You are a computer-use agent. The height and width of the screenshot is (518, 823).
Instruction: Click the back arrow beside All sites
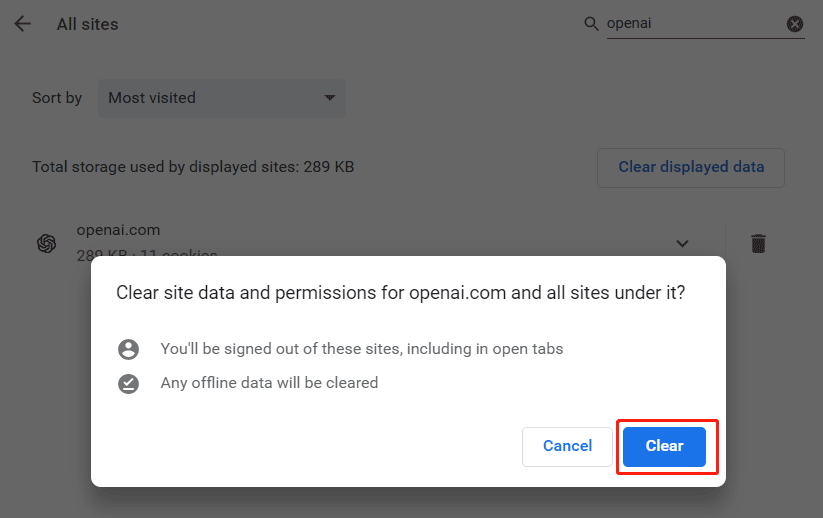click(x=22, y=24)
